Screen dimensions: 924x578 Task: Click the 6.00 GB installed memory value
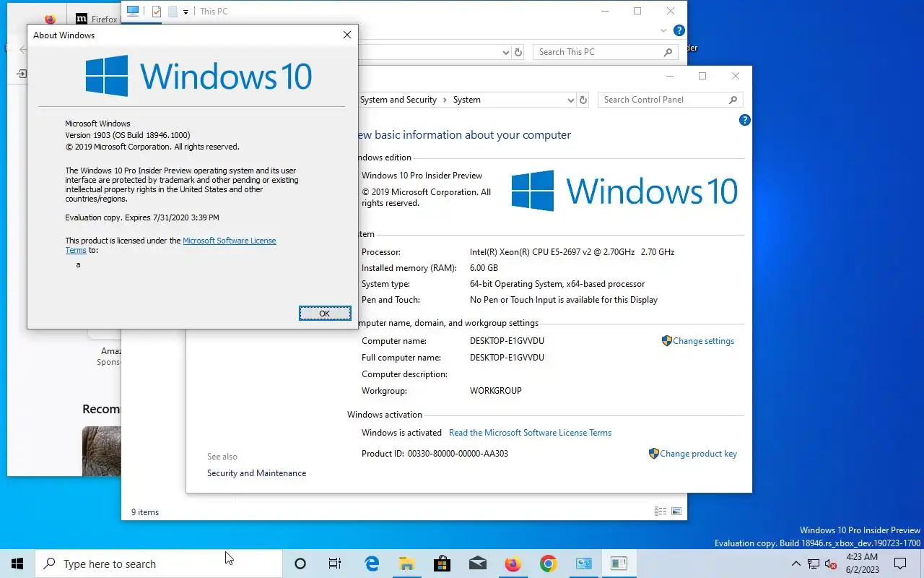coord(484,268)
